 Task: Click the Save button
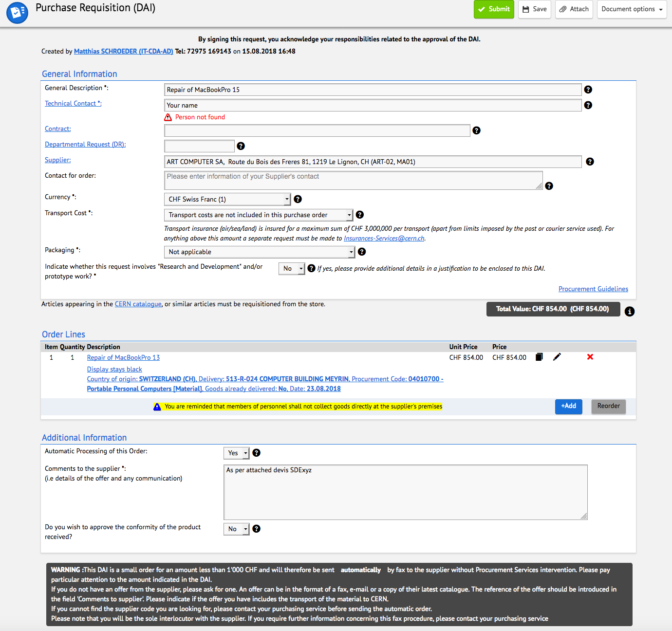(535, 9)
